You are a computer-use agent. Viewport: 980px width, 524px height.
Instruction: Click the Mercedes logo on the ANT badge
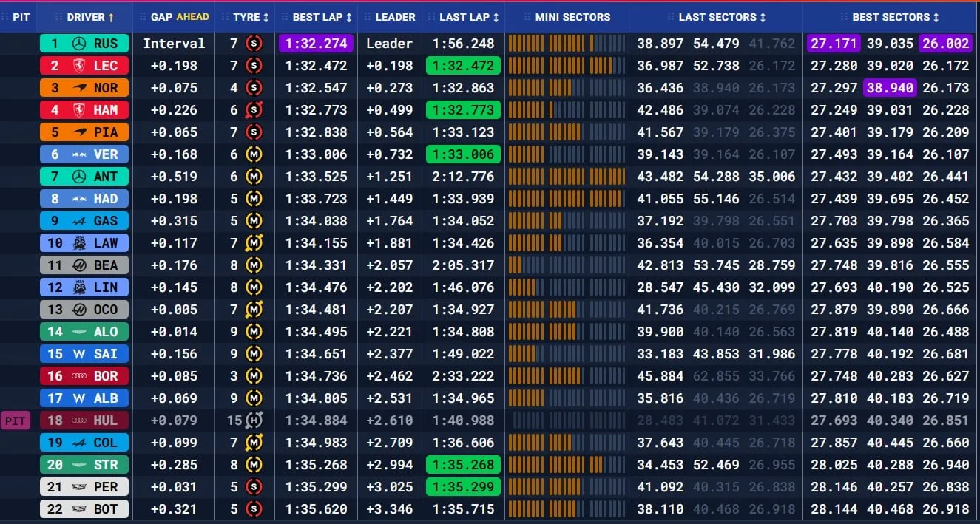coord(79,177)
